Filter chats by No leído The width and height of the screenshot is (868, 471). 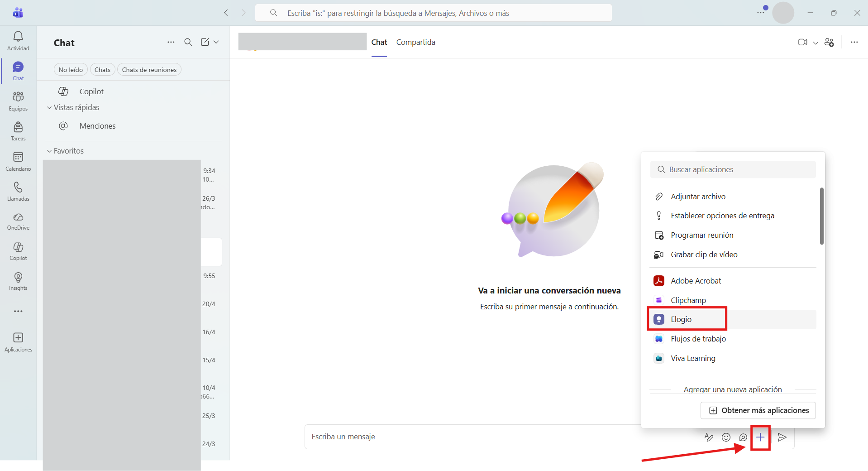(x=71, y=70)
